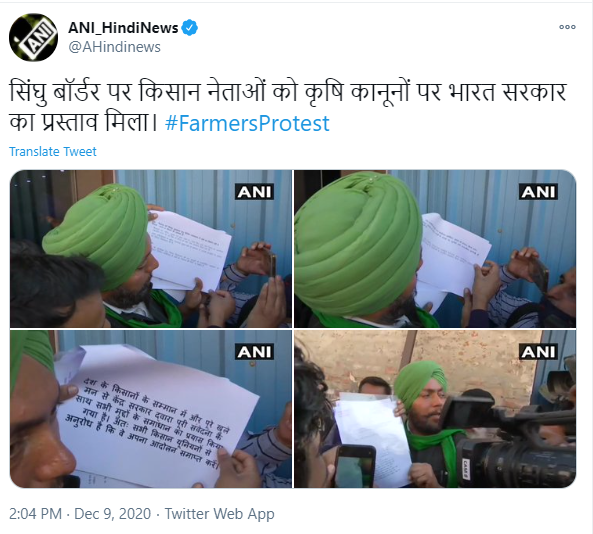Click ANI watermark on bottom-left photo
Image resolution: width=593 pixels, height=534 pixels.
pos(255,352)
